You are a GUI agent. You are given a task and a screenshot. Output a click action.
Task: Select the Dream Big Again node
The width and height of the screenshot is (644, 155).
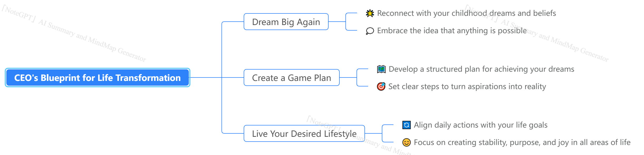point(286,22)
